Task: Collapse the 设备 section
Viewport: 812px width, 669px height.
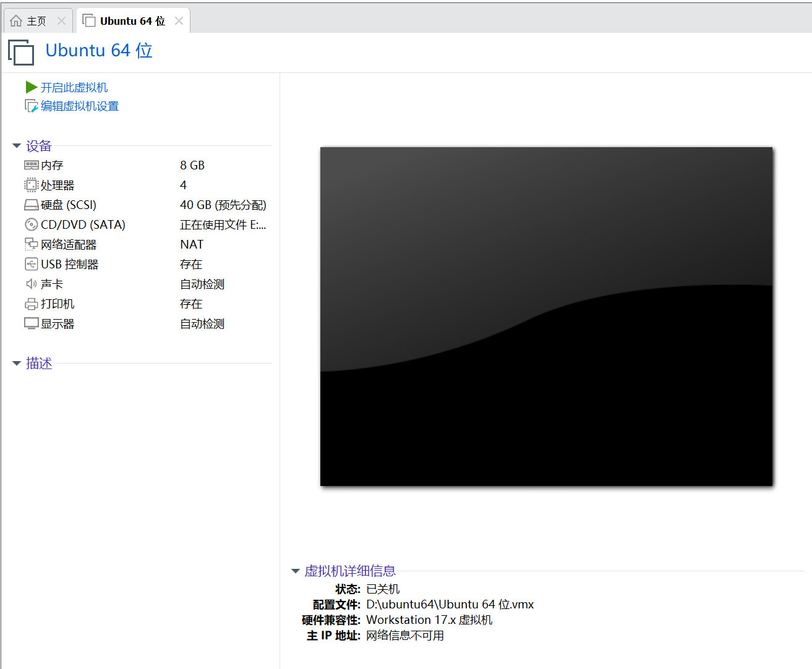Action: click(17, 146)
